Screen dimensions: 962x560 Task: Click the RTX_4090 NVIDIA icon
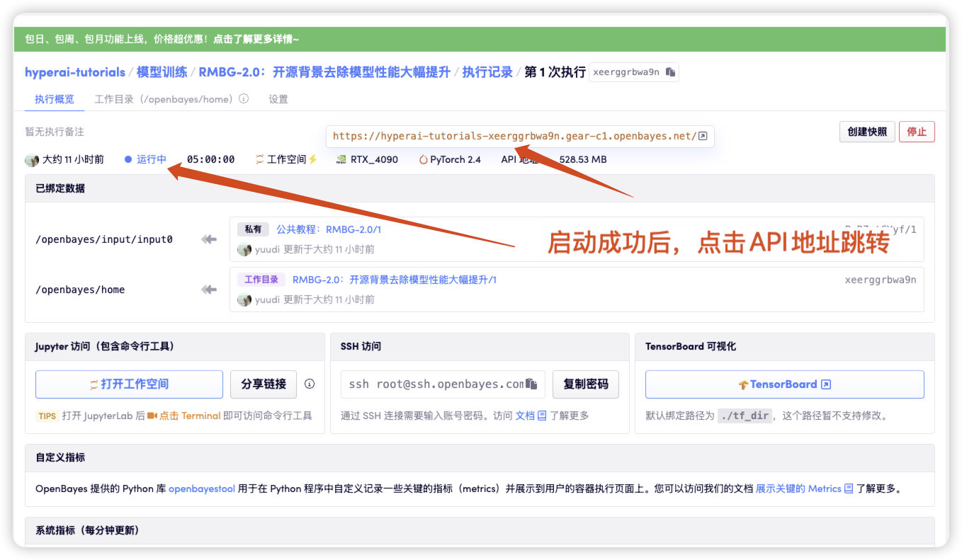pyautogui.click(x=341, y=160)
